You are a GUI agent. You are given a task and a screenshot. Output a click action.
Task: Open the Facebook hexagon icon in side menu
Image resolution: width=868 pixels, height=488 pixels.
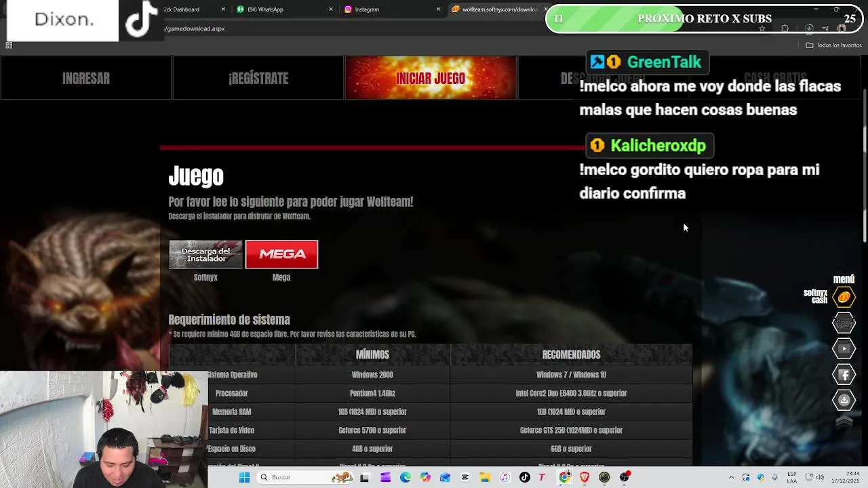[844, 374]
